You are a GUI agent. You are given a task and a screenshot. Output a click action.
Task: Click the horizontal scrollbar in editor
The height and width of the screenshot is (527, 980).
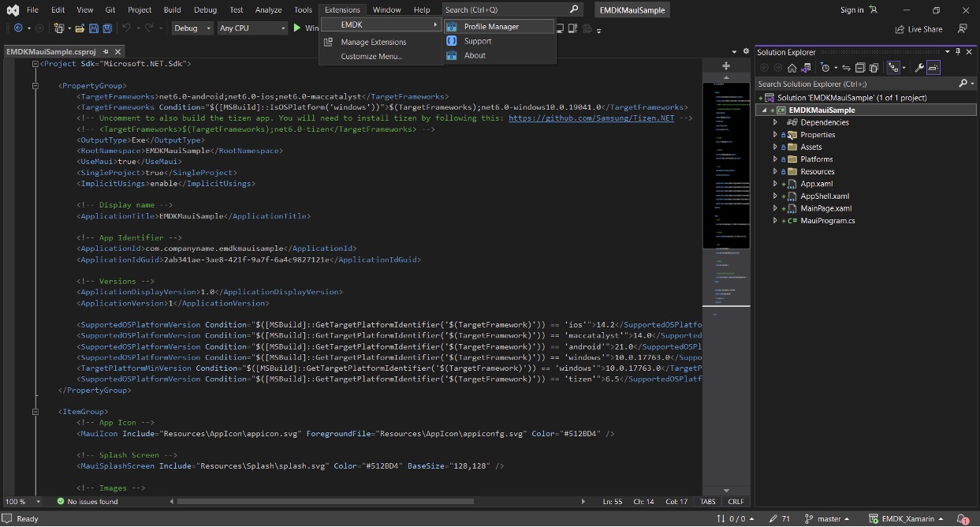pos(325,501)
